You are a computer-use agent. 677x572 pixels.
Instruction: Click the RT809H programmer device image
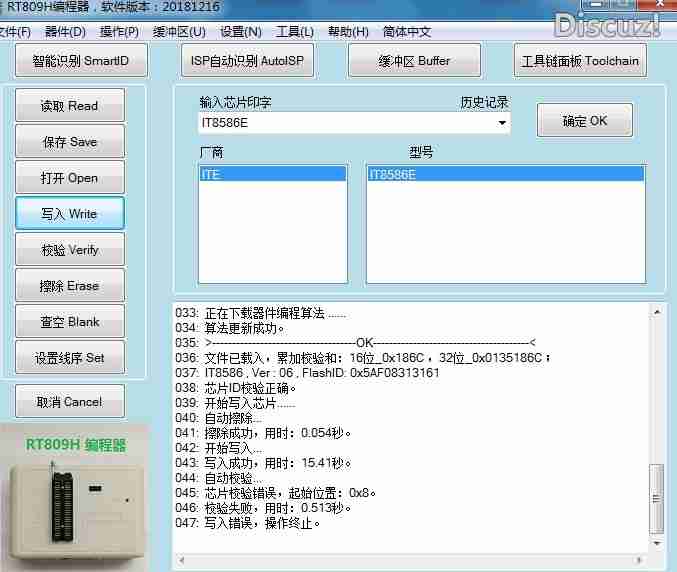click(76, 512)
